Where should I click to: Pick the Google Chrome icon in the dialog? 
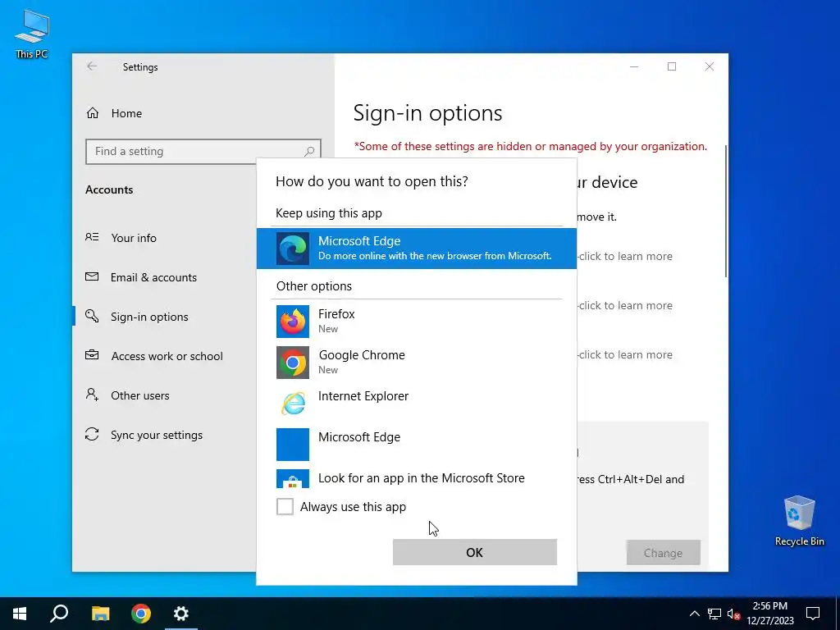(293, 363)
